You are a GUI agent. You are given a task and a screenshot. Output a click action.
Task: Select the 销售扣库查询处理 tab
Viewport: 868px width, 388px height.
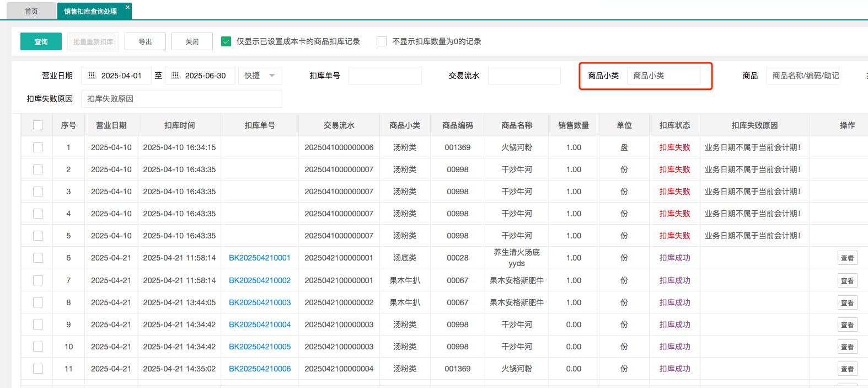[x=90, y=11]
